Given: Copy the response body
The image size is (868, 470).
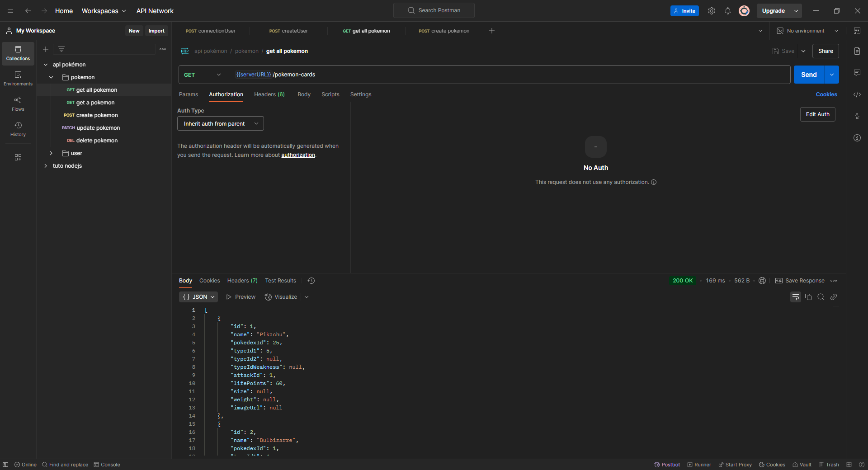Looking at the screenshot, I should point(808,297).
